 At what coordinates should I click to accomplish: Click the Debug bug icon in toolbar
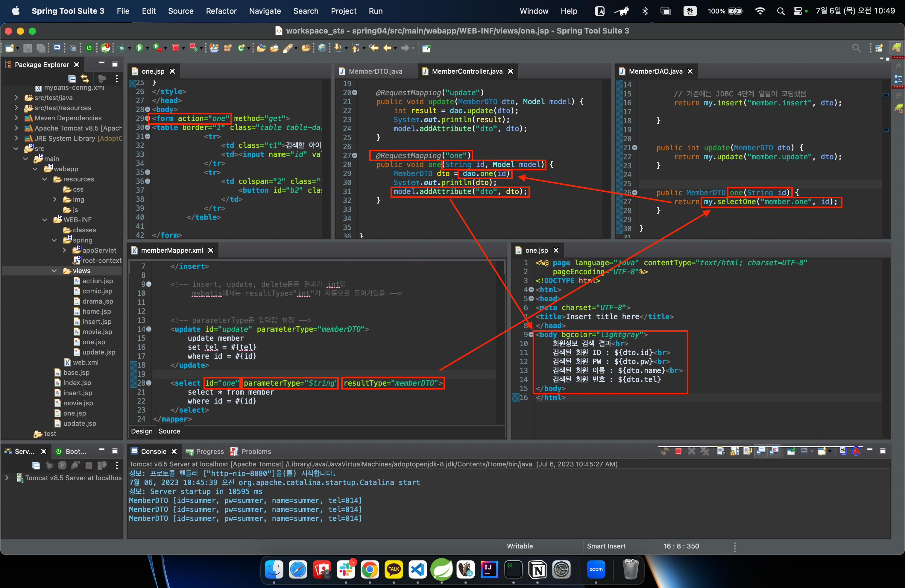[122, 48]
